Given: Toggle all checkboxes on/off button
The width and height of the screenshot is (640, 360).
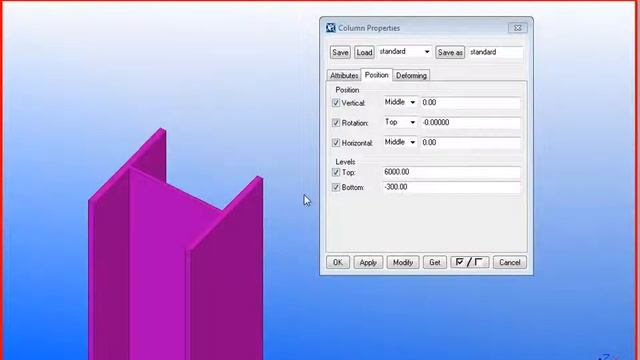Looking at the screenshot, I should 469,262.
